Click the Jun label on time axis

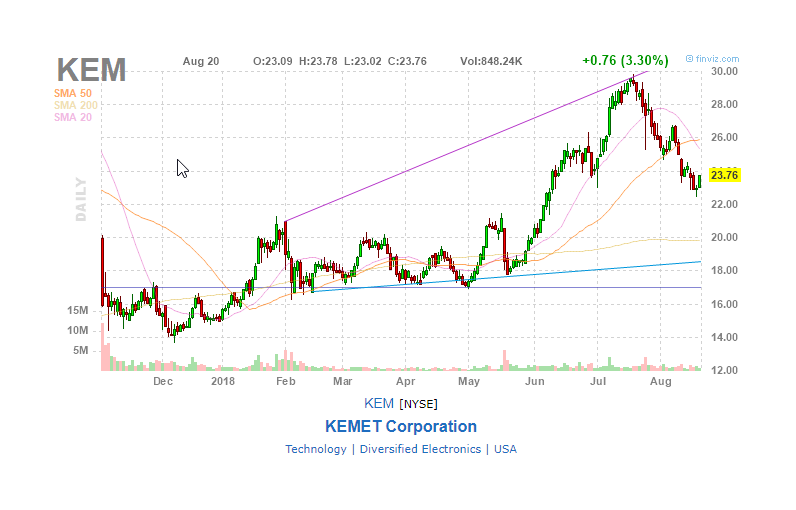click(x=535, y=381)
